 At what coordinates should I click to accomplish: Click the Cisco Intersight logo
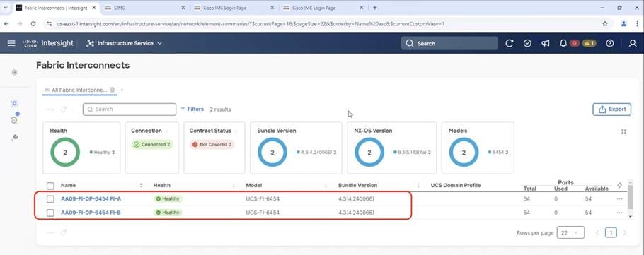[x=48, y=43]
